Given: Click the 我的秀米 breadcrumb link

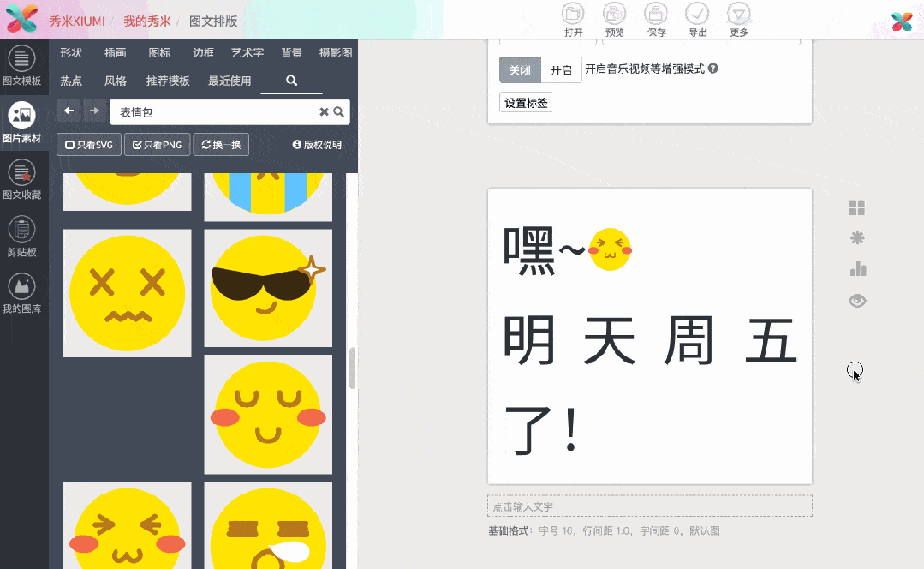Looking at the screenshot, I should pos(146,21).
